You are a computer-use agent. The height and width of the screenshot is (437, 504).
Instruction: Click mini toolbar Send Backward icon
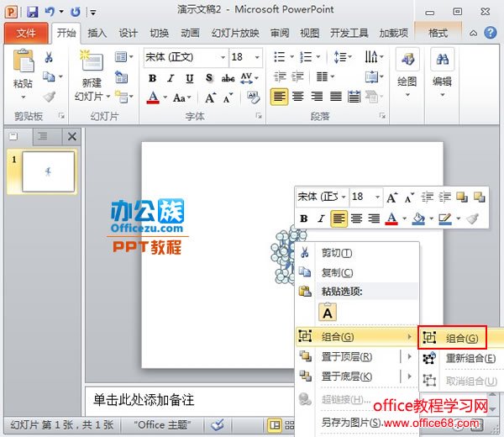(x=480, y=197)
